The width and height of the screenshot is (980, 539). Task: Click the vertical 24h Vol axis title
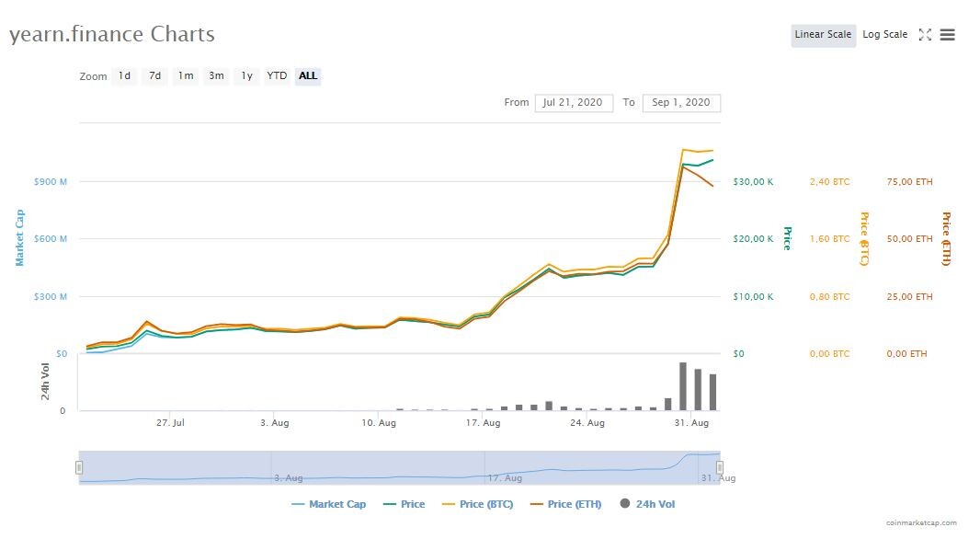click(x=45, y=382)
